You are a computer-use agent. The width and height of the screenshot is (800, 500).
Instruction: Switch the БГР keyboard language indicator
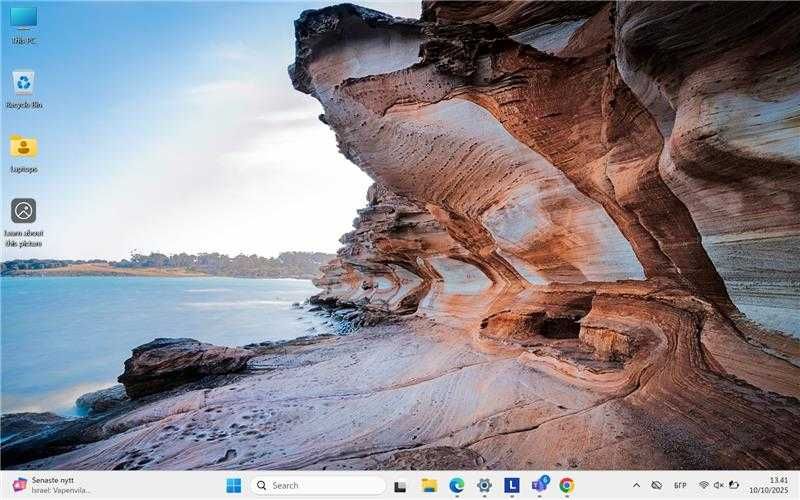pos(680,485)
